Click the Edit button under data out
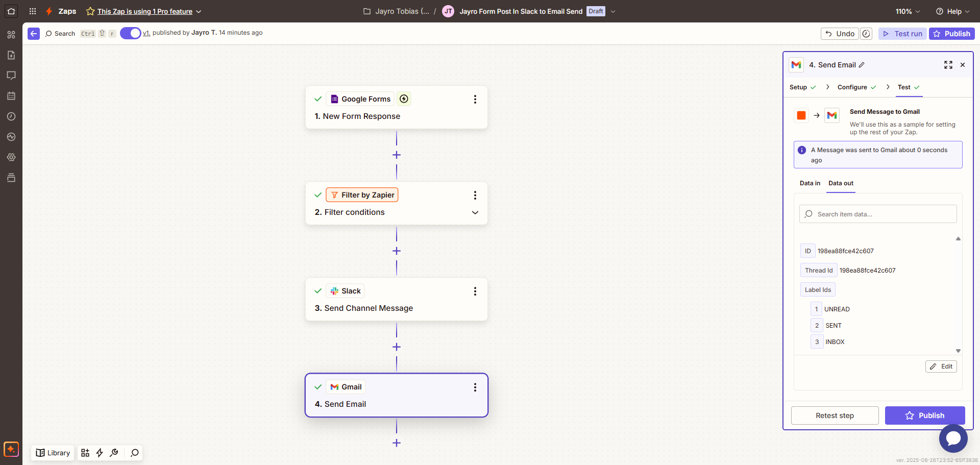 [941, 366]
